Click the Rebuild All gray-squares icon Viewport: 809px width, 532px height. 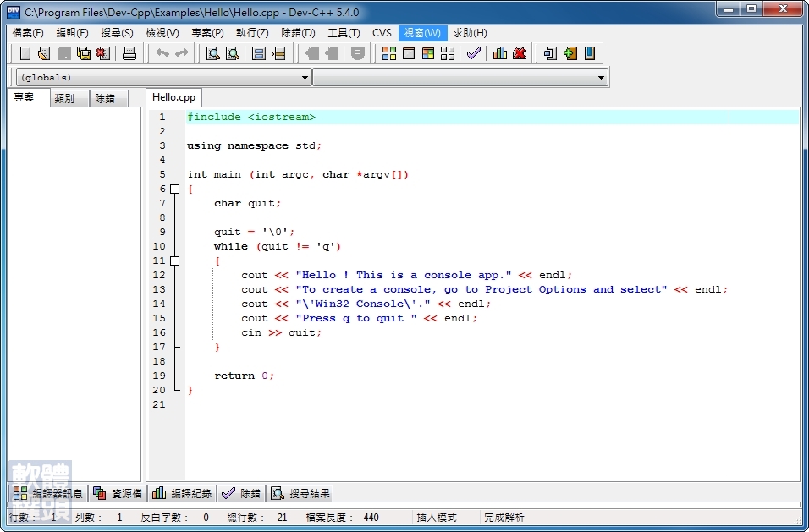448,53
